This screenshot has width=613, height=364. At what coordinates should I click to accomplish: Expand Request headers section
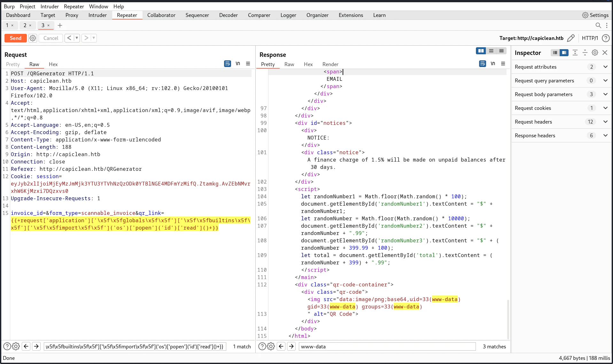561,122
